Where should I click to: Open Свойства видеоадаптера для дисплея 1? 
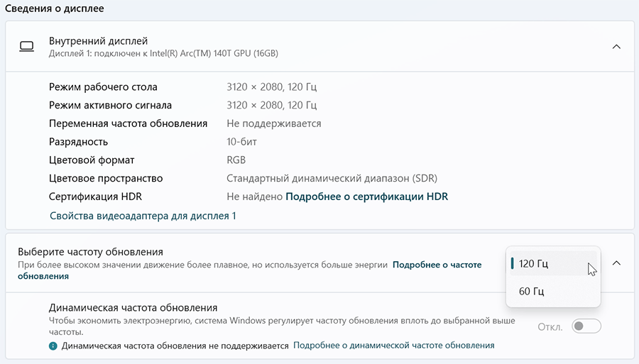click(143, 215)
